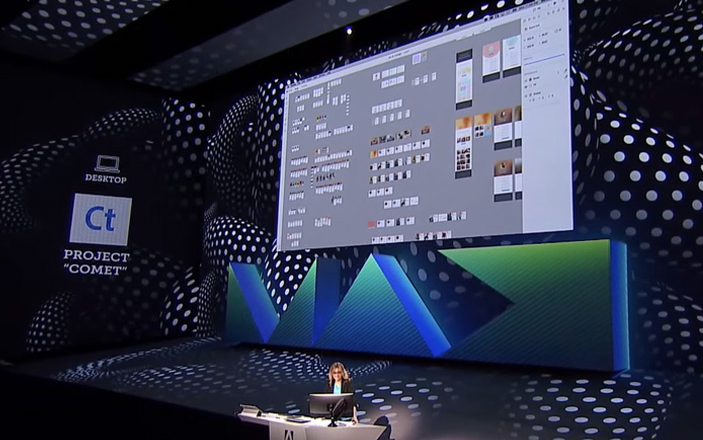The height and width of the screenshot is (440, 703).
Task: Click the red rectangle near the canvas bottom
Action: 371,224
